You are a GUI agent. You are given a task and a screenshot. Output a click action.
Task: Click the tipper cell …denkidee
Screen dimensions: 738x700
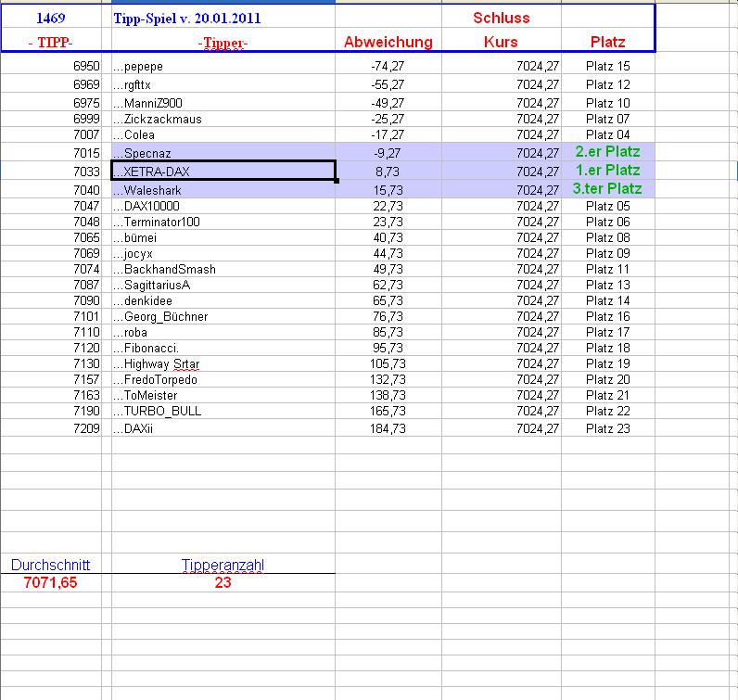click(223, 300)
